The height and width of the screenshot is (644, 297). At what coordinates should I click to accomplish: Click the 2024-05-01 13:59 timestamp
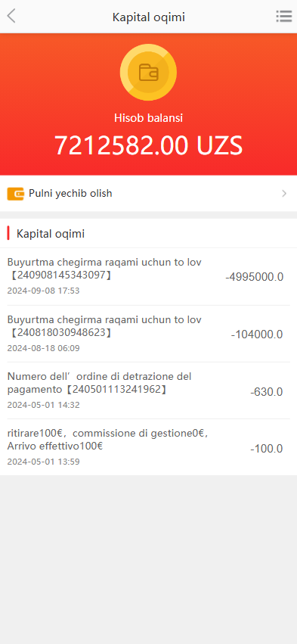coord(44,462)
